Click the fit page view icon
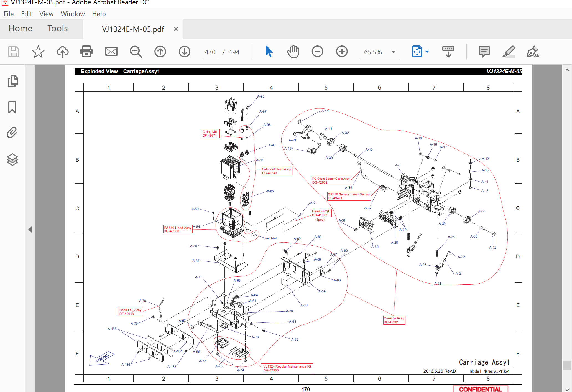This screenshot has height=392, width=572. [417, 52]
